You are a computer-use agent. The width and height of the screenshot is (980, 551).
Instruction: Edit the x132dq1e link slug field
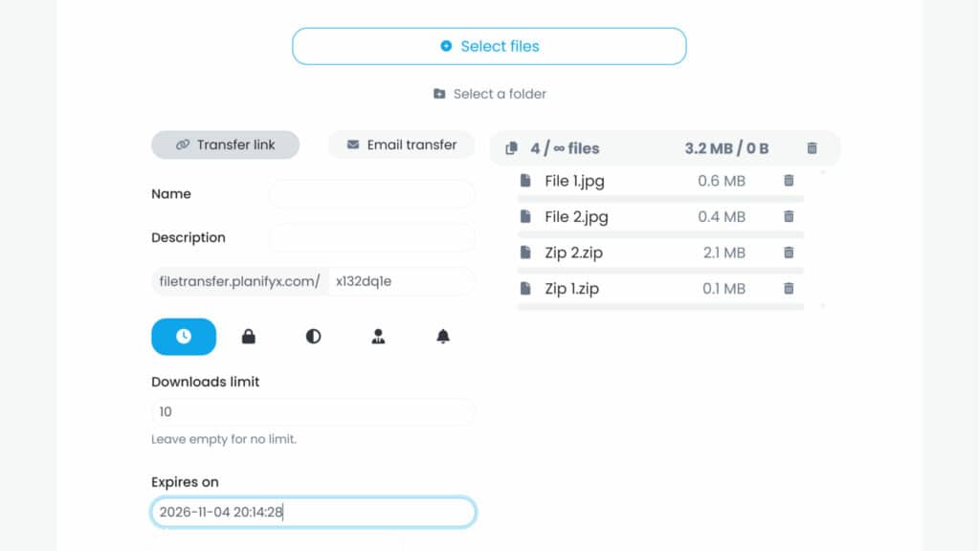click(401, 281)
